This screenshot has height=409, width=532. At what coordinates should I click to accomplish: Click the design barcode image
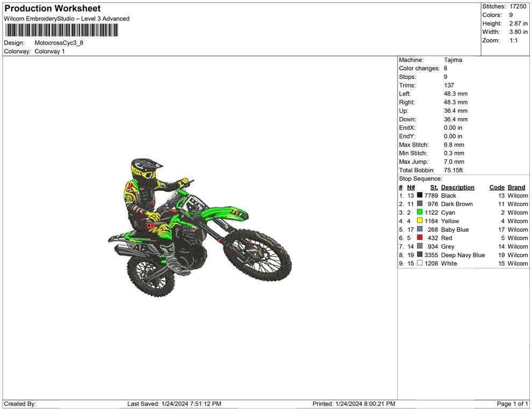tap(61, 31)
